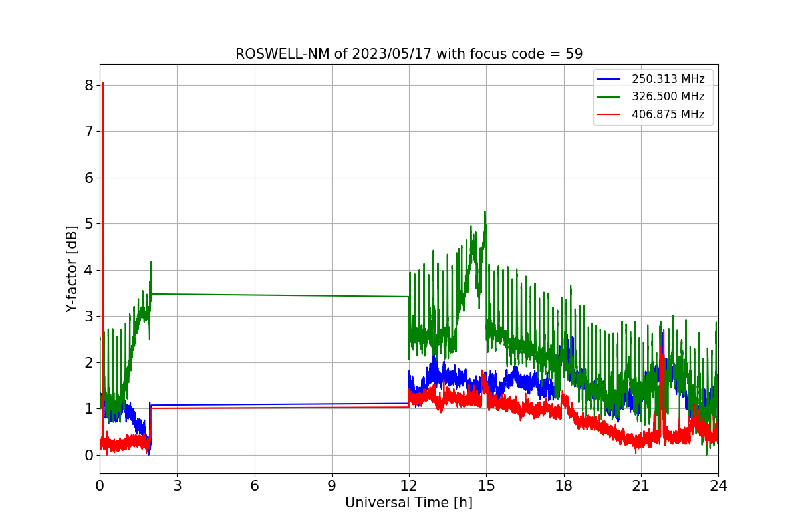Click the Y-factor [dB] axis label

72,269
